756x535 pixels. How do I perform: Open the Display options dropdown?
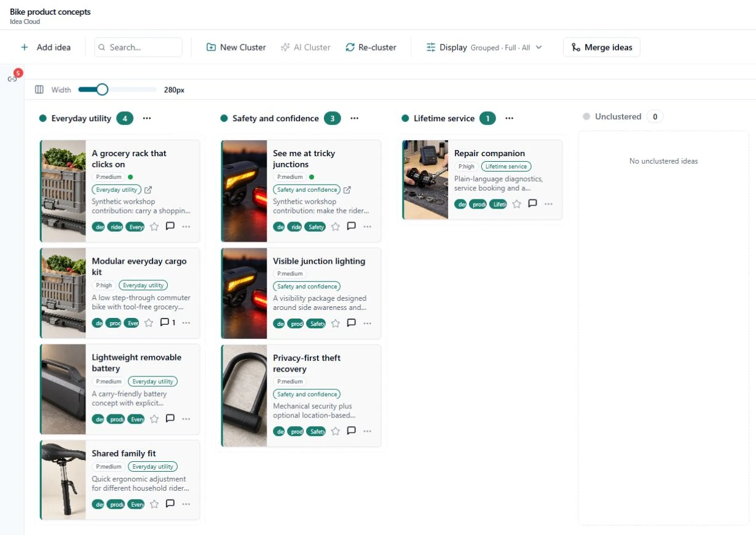(484, 47)
